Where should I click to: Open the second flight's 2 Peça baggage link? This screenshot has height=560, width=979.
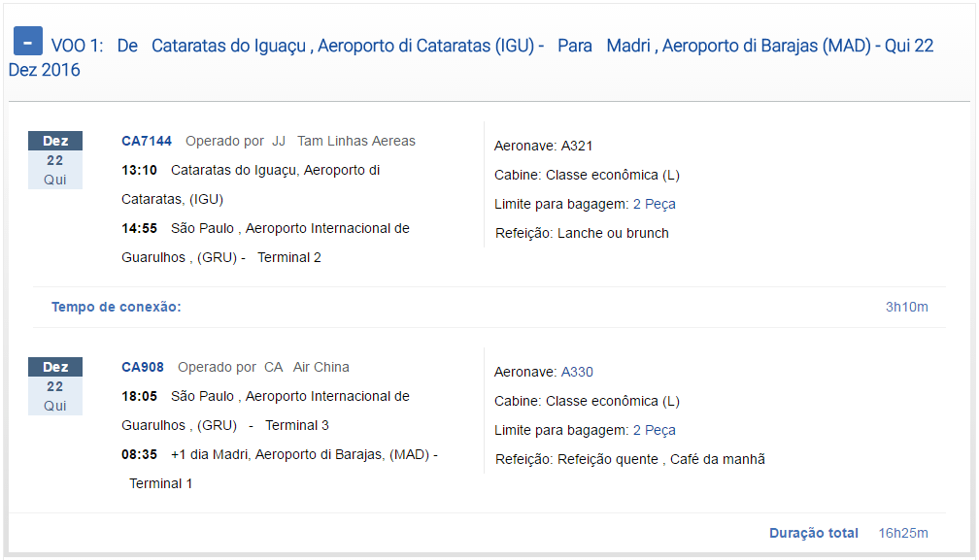click(x=654, y=430)
